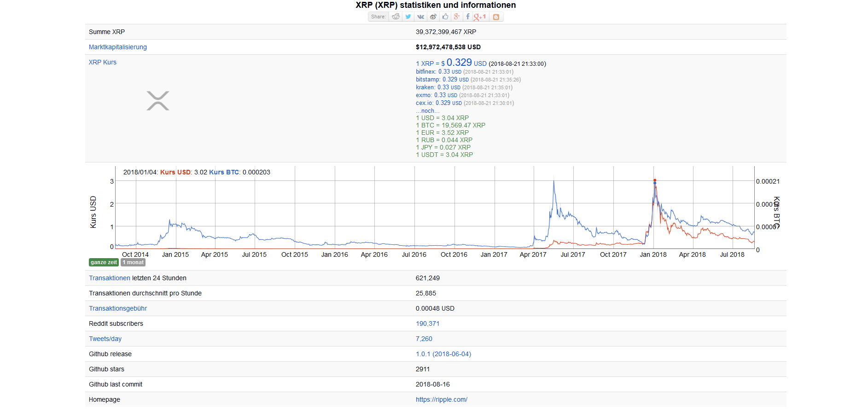Image resolution: width=868 pixels, height=410 pixels.
Task: Click the Google +1 icon
Action: tap(480, 17)
